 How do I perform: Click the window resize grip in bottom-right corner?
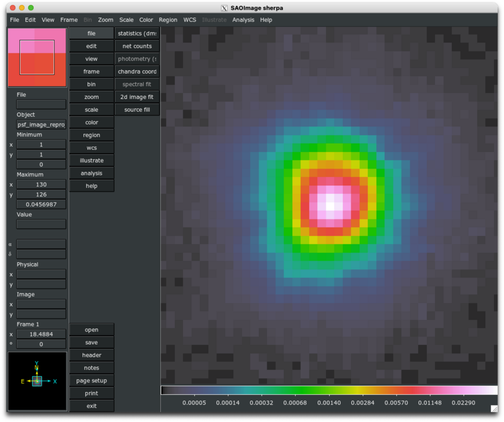tap(494, 408)
